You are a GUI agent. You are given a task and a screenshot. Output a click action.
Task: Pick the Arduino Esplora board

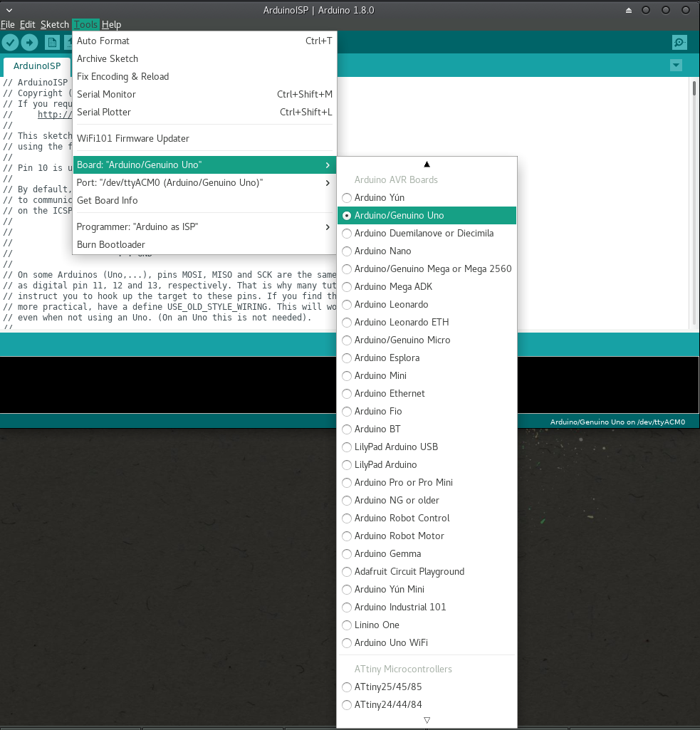coord(427,358)
